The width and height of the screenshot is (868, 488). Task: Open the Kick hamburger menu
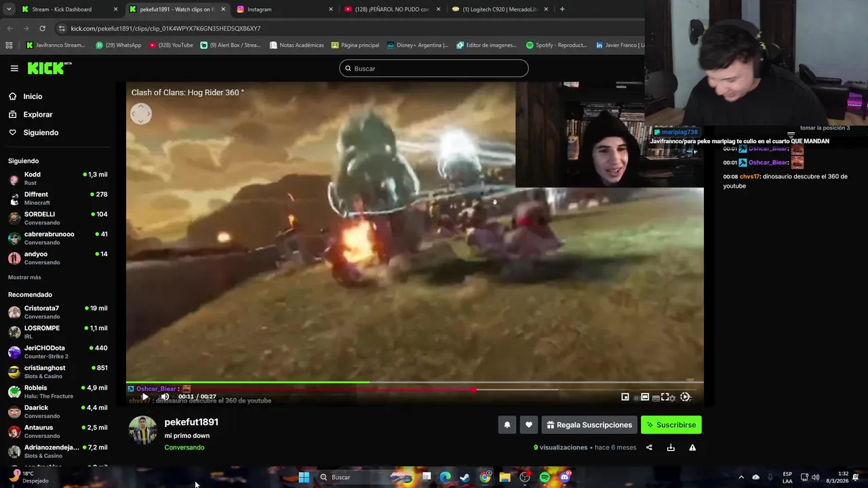click(x=14, y=68)
